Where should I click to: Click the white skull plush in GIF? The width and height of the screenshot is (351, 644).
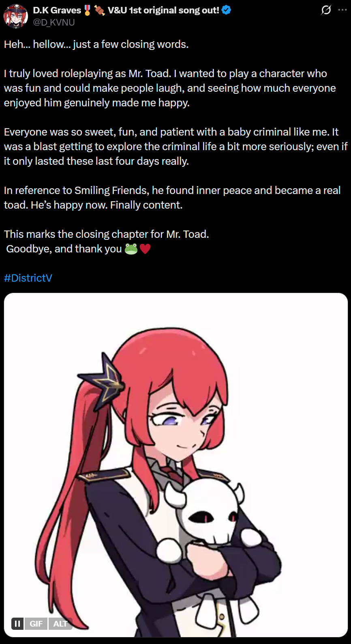pyautogui.click(x=211, y=511)
